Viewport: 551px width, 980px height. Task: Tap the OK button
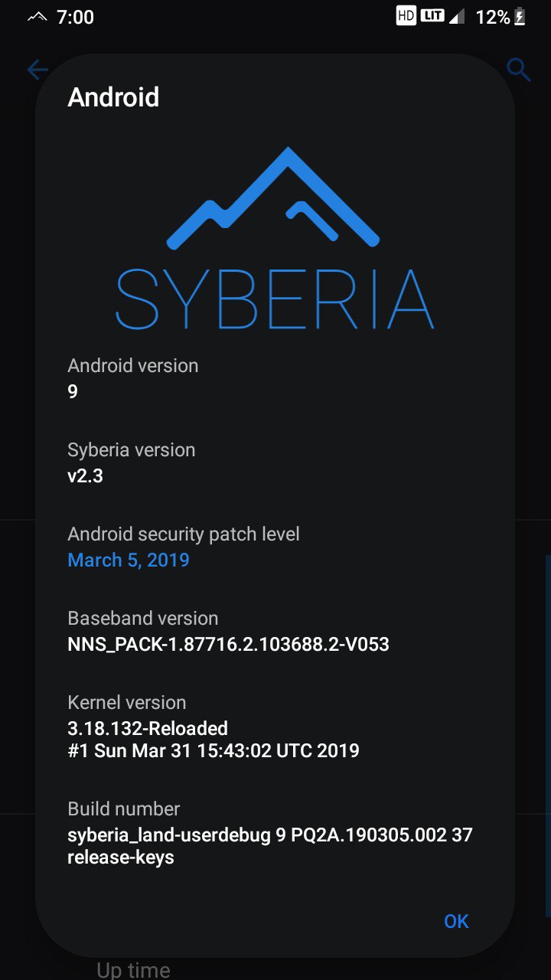point(456,921)
